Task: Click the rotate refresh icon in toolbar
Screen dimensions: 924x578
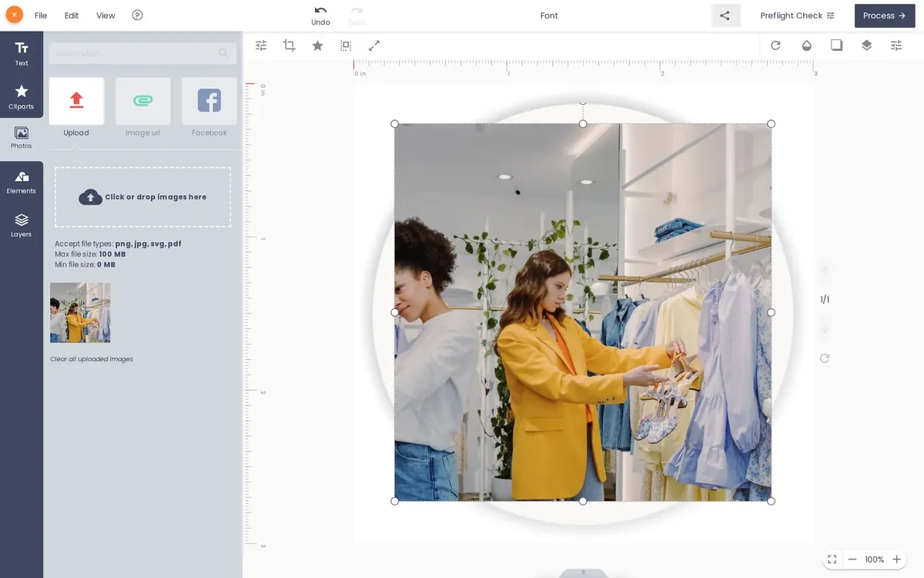Action: [x=775, y=45]
